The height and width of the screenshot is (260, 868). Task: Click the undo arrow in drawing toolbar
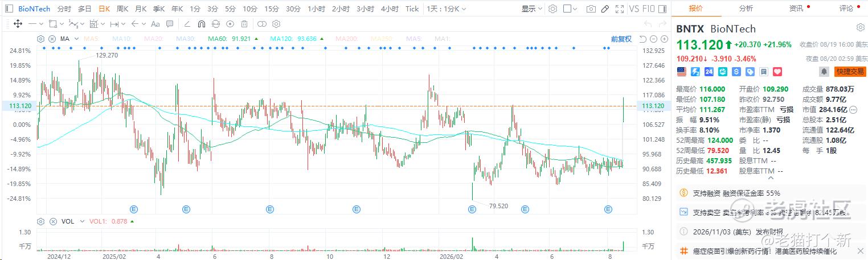click(648, 24)
